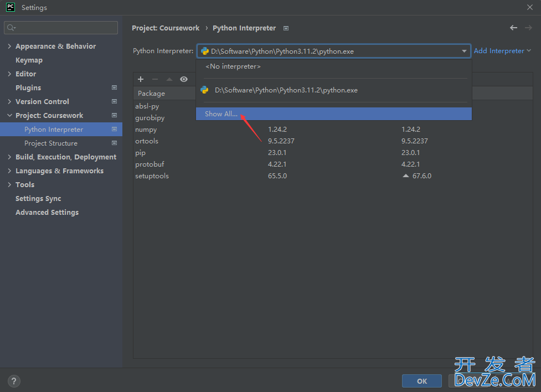Select the pip package row
The height and width of the screenshot is (392, 541).
click(x=333, y=152)
